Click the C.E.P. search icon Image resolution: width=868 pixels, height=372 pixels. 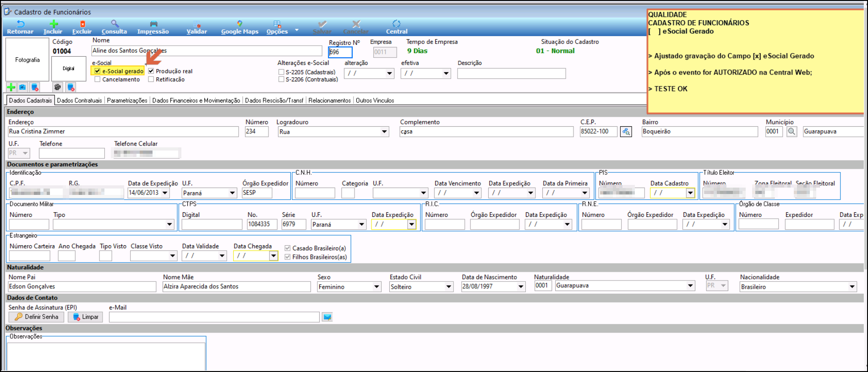coord(626,131)
